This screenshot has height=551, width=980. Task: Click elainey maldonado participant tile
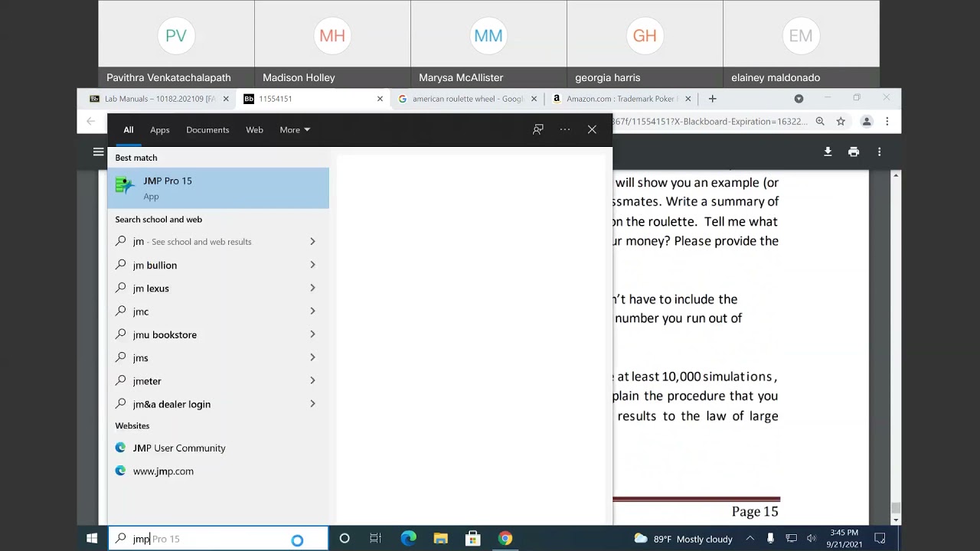tap(801, 44)
